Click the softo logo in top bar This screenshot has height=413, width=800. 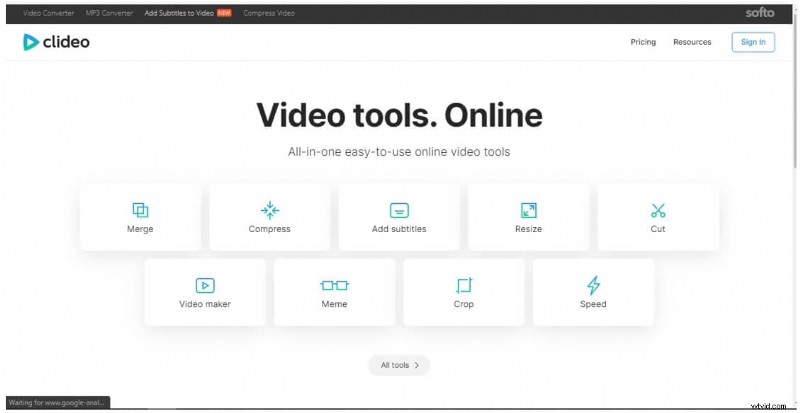760,13
